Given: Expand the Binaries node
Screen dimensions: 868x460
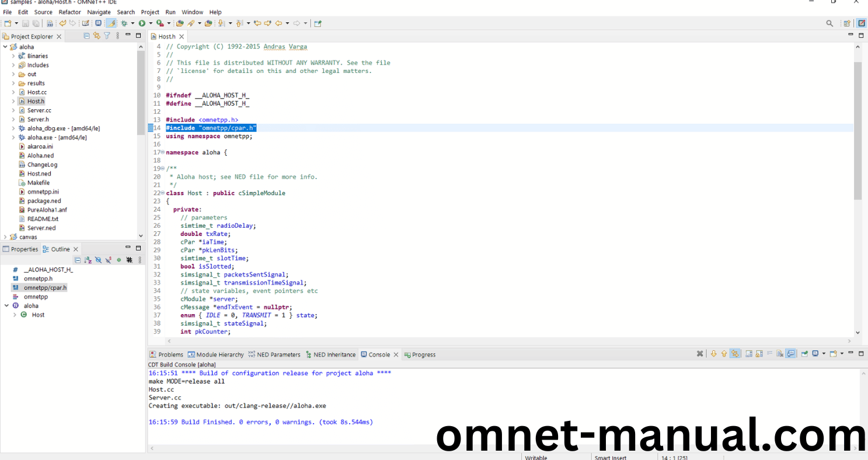Looking at the screenshot, I should [x=13, y=55].
